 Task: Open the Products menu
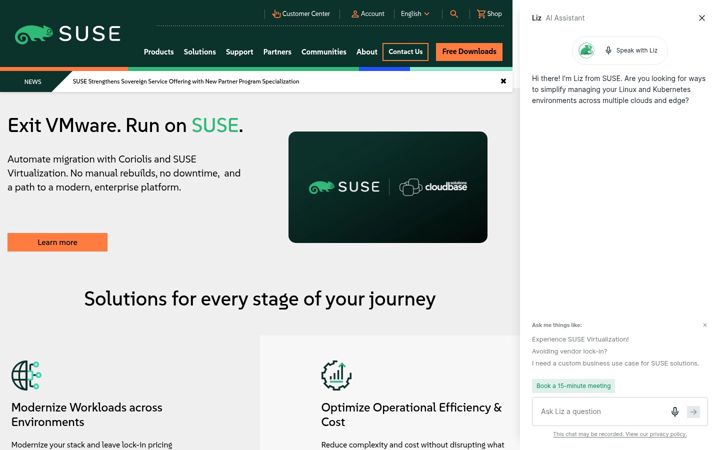pyautogui.click(x=158, y=52)
